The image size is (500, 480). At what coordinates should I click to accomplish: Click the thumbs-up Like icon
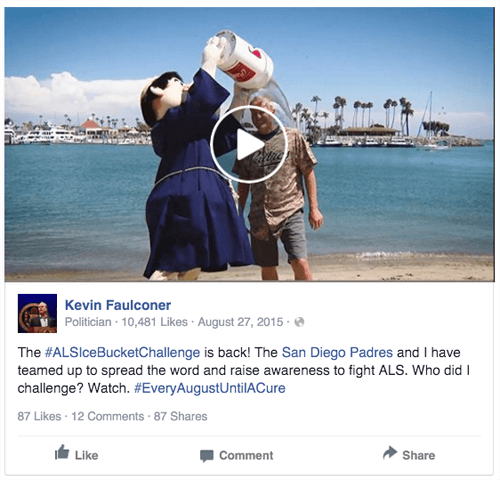(x=62, y=453)
